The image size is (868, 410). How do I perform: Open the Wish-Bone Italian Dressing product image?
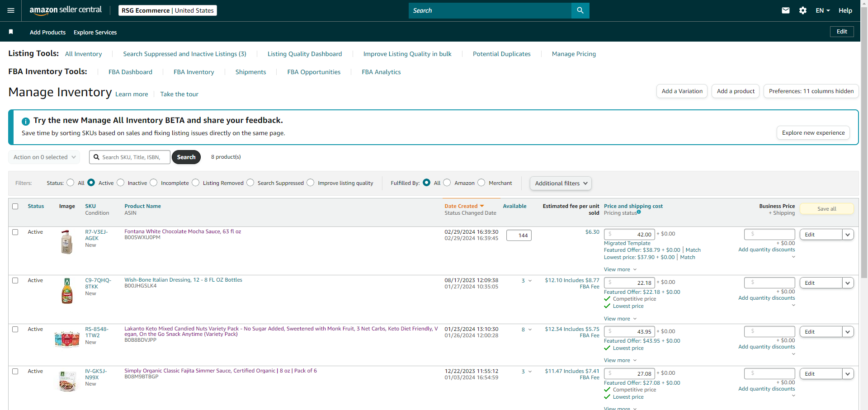coord(67,291)
